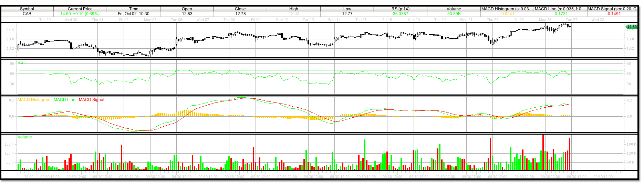The width and height of the screenshot is (644, 185).
Task: Click the MACD Line column header
Action: click(560, 9)
